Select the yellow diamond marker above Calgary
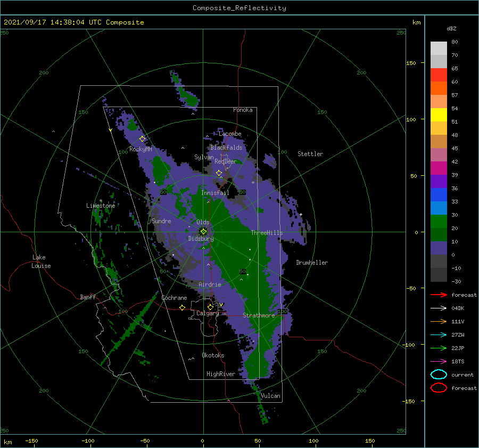The width and height of the screenshot is (479, 448). tap(210, 307)
